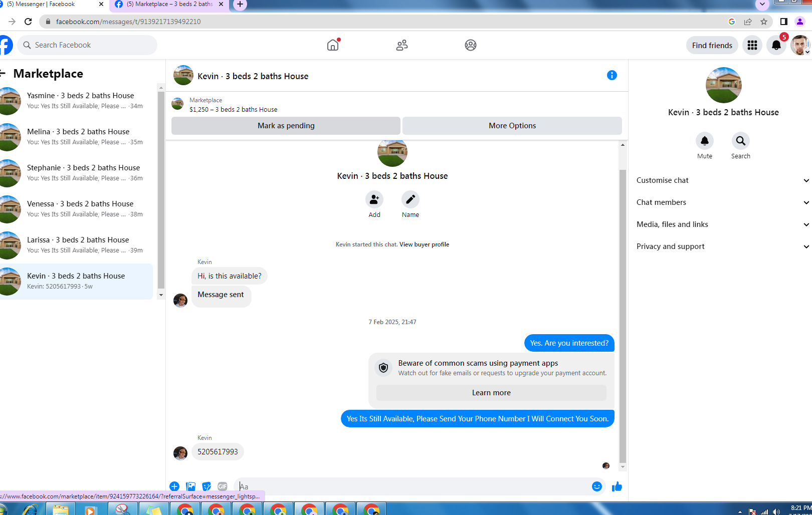812x515 pixels.
Task: Open the Groups icon in top navigation
Action: pyautogui.click(x=471, y=45)
